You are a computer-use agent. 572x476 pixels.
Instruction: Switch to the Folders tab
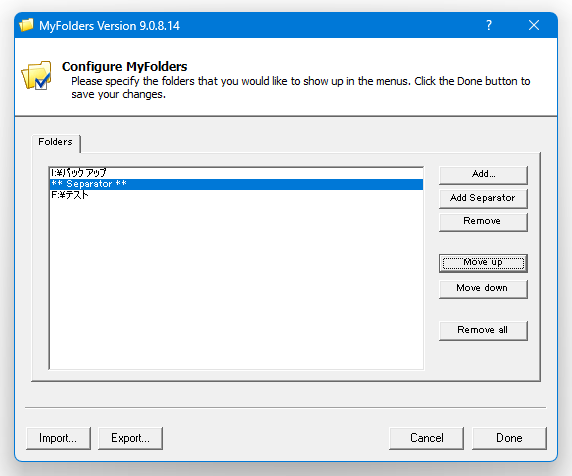pyautogui.click(x=55, y=142)
